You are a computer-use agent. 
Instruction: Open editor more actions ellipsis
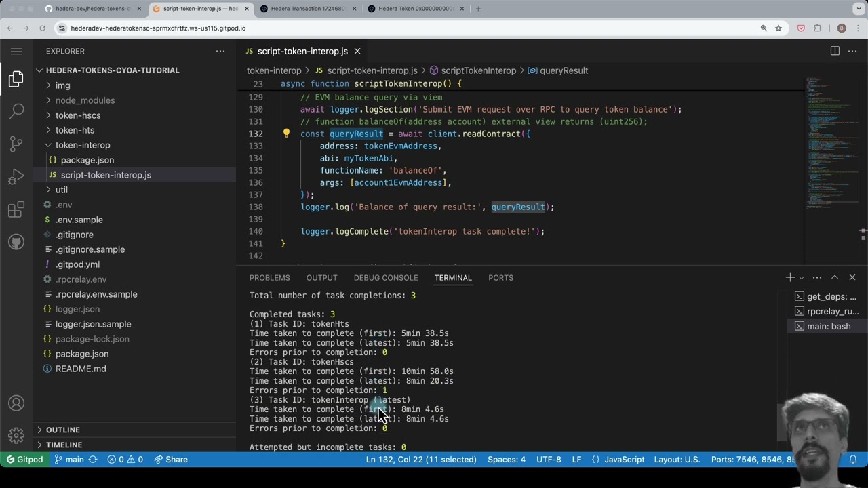(853, 52)
